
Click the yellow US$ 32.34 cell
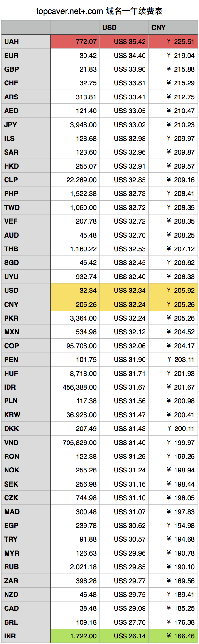click(x=124, y=290)
